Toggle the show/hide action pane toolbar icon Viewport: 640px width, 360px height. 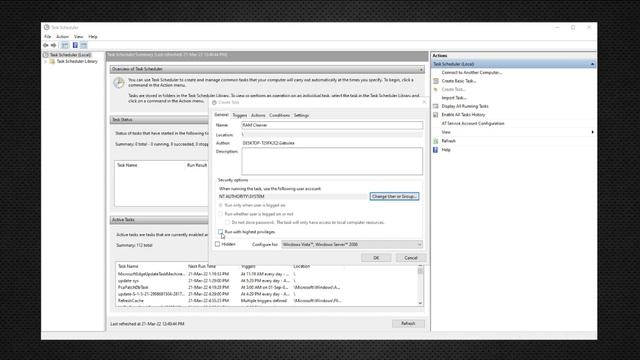[84, 45]
